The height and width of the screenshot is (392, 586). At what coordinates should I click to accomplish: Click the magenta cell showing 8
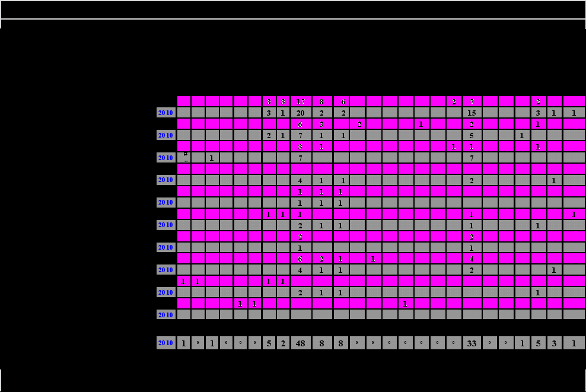[x=322, y=101]
